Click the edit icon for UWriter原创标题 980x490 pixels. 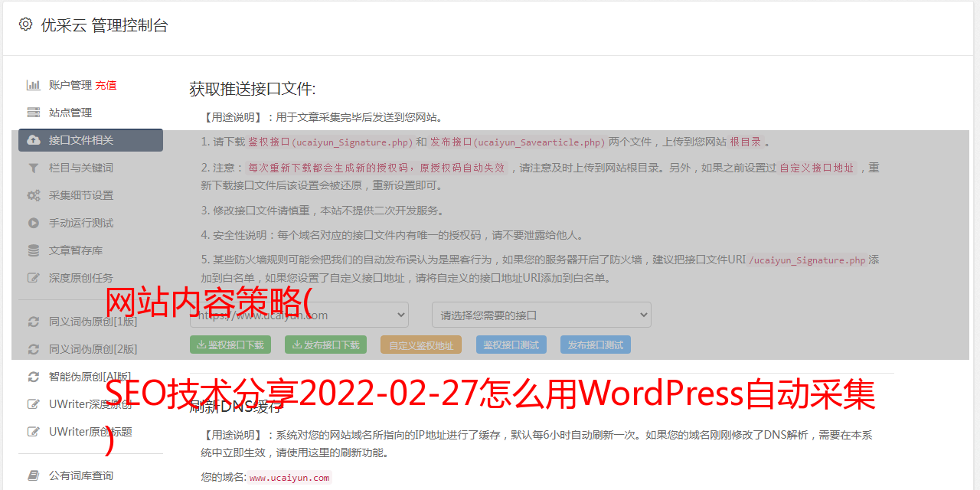[34, 432]
